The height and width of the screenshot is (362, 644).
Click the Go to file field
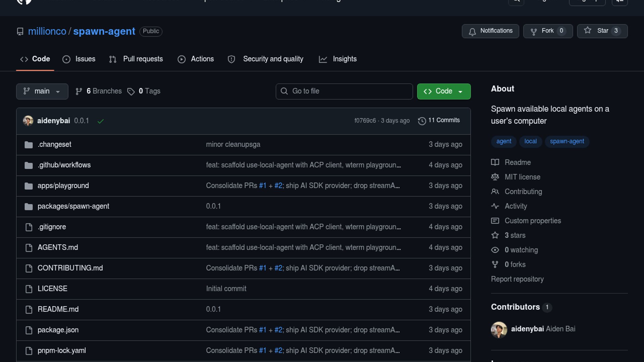pos(344,91)
